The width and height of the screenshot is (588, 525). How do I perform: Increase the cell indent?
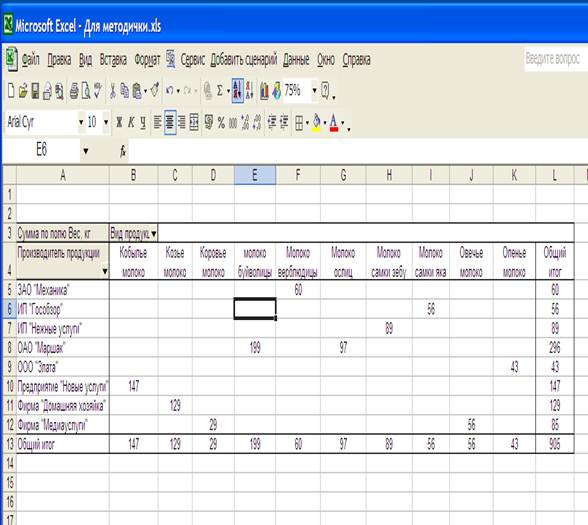(284, 123)
